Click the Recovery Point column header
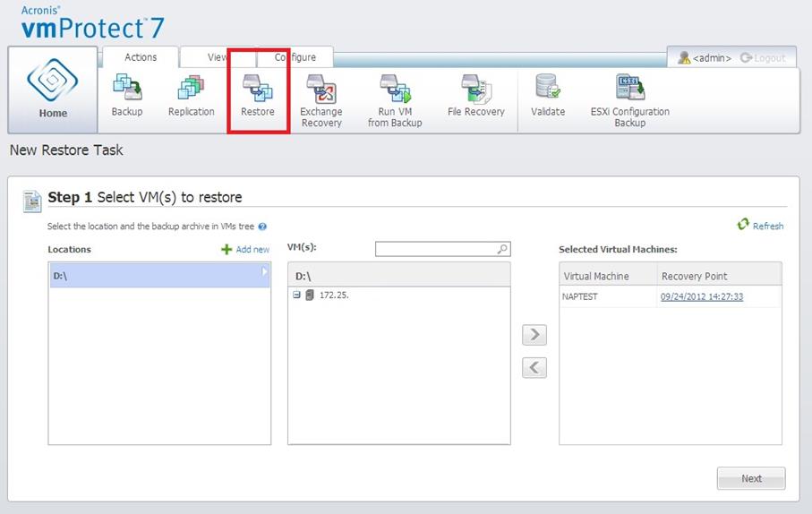This screenshot has width=812, height=514. click(719, 276)
